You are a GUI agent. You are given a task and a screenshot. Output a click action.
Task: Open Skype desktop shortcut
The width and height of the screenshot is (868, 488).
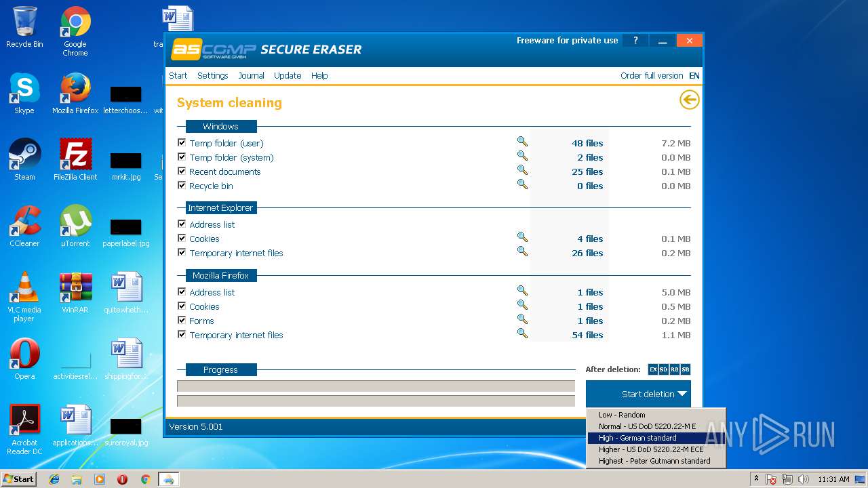coord(24,94)
